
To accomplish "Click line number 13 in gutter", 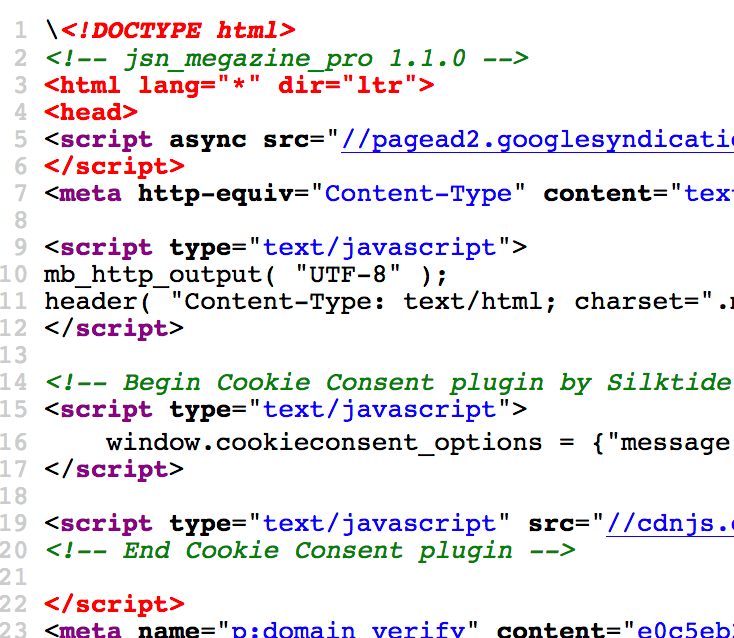I will pyautogui.click(x=14, y=355).
